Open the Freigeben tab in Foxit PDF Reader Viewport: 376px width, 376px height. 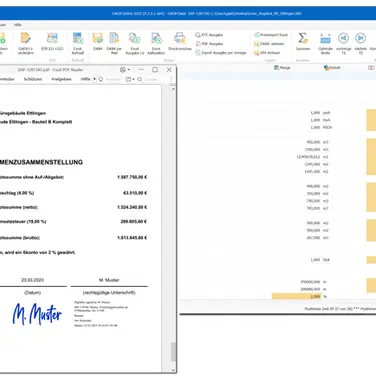coord(61,79)
